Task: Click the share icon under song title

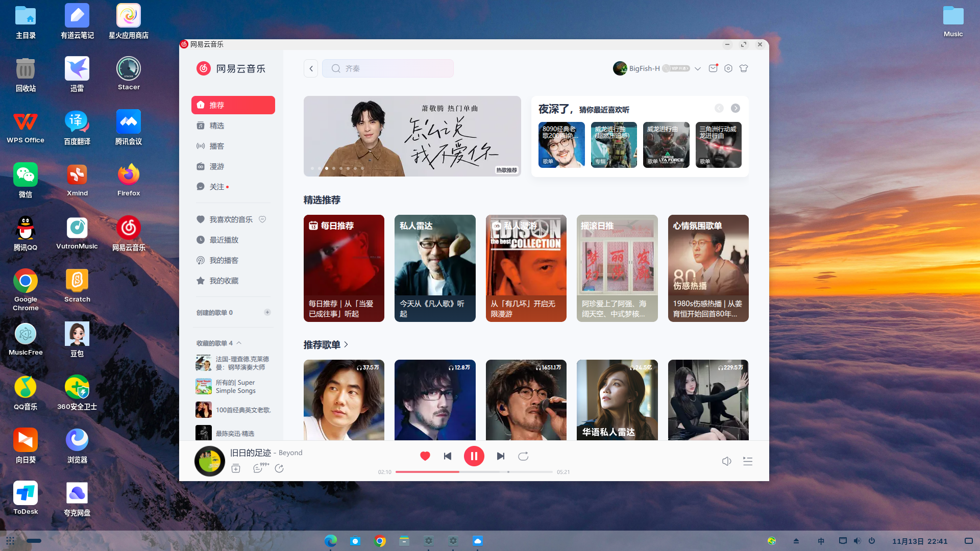Action: 279,468
